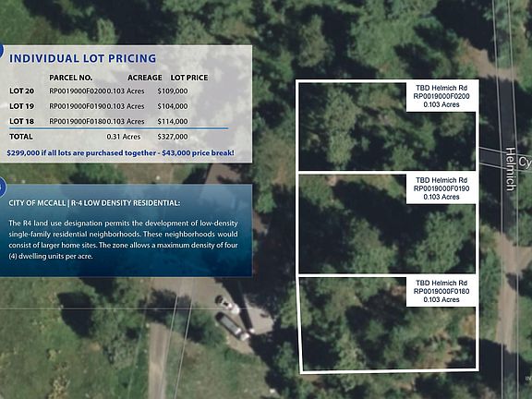Click the blue circle icon beside pricing panel
This screenshot has height=399, width=532.
tap(1, 50)
